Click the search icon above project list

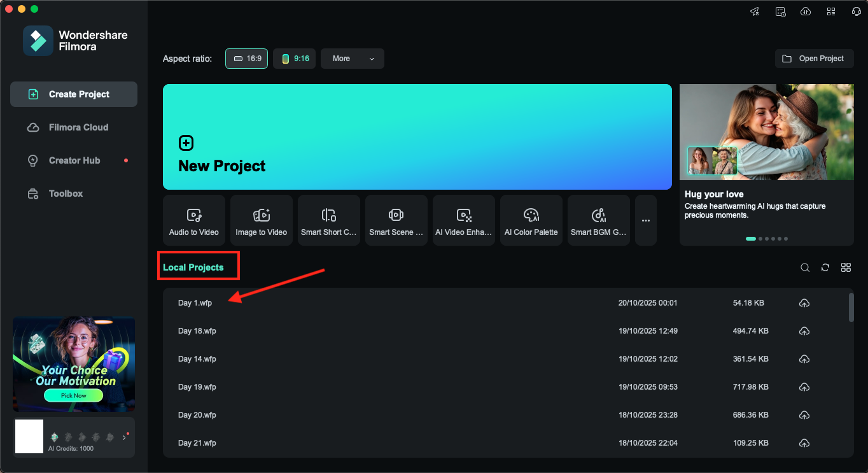pyautogui.click(x=805, y=267)
